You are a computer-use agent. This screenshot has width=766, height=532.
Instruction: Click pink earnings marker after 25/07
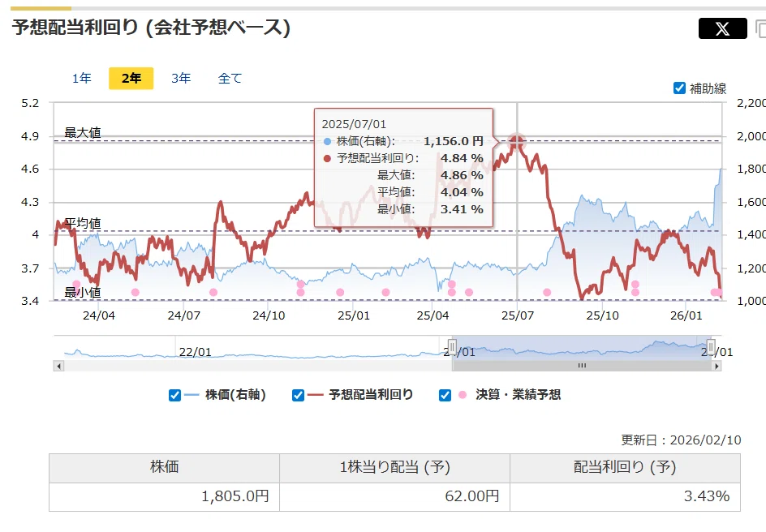pos(547,292)
